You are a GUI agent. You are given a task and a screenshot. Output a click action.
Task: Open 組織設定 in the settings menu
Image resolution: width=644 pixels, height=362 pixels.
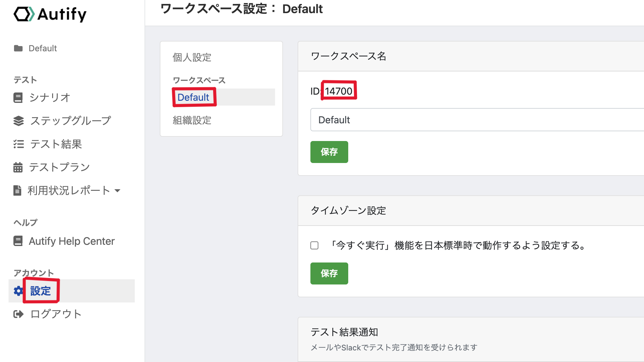[x=192, y=120]
